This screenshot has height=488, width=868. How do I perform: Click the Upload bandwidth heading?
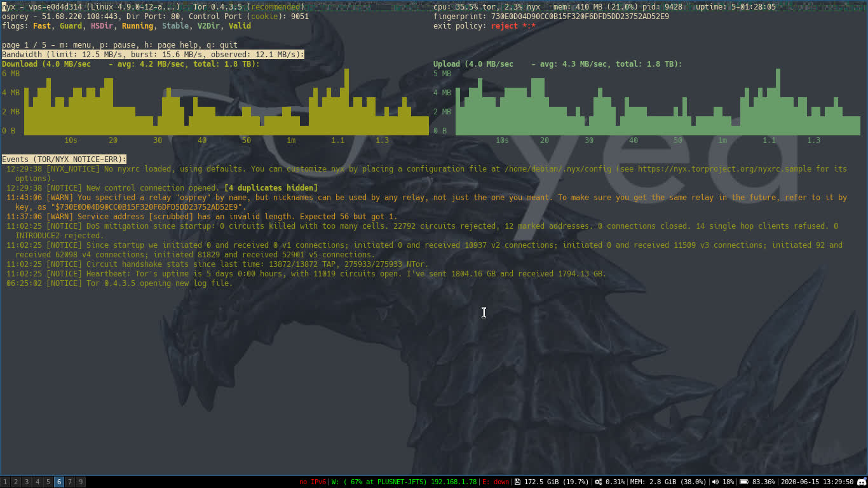pos(558,64)
